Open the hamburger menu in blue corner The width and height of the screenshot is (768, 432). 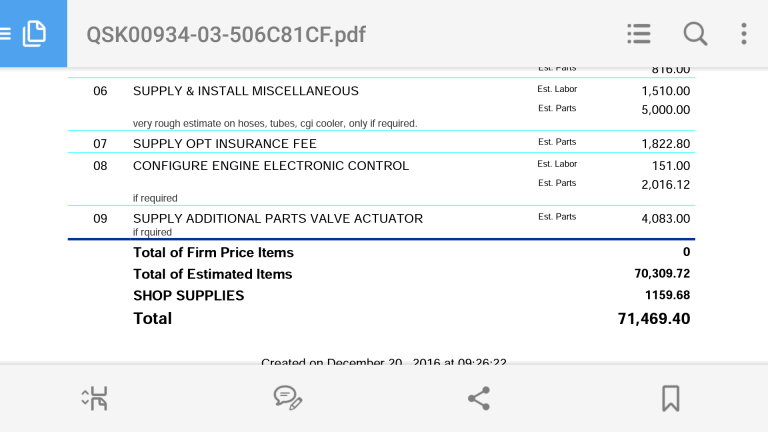tap(5, 33)
